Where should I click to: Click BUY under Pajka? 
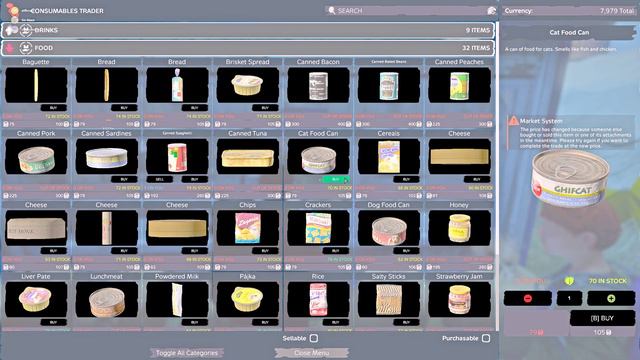pos(265,322)
